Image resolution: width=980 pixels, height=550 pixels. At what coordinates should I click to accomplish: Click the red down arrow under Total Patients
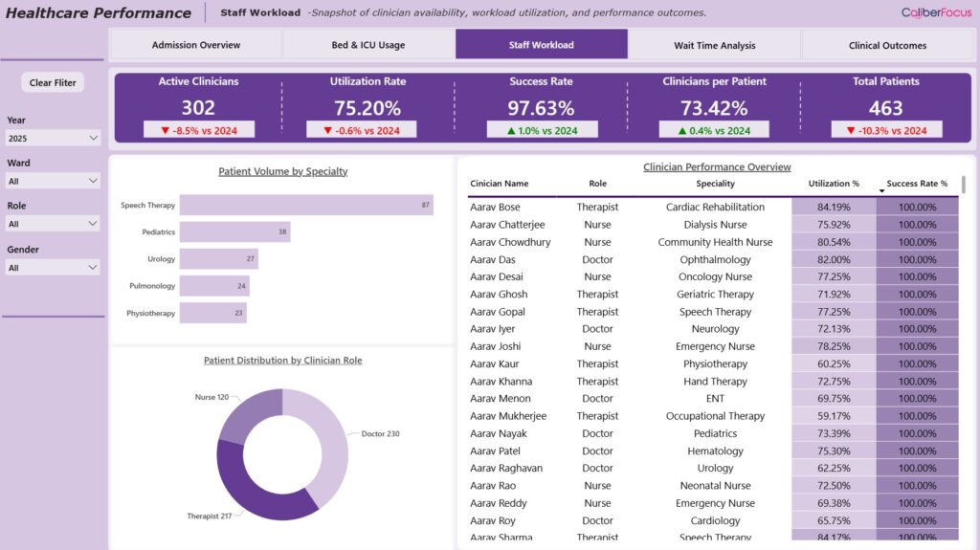point(843,130)
